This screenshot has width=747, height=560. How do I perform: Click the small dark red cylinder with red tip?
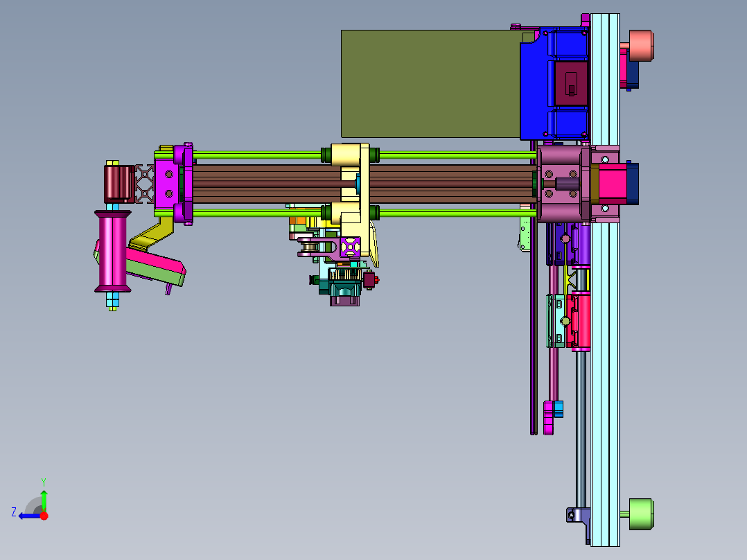[371, 280]
